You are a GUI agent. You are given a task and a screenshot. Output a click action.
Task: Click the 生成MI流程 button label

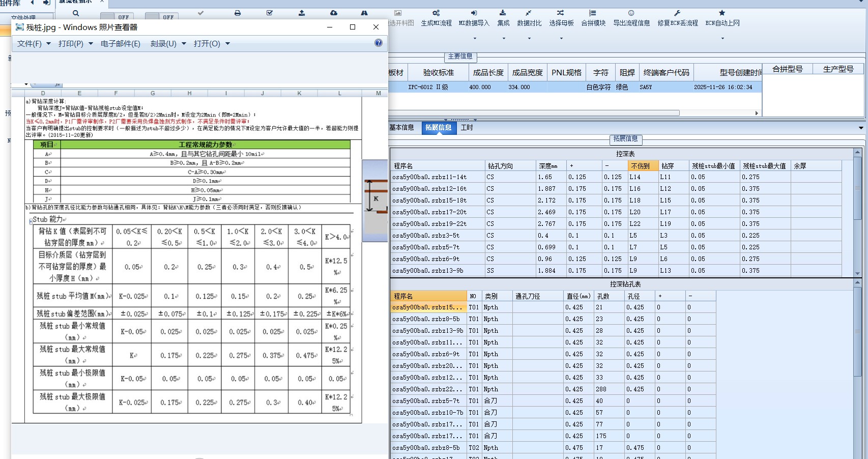(x=436, y=23)
